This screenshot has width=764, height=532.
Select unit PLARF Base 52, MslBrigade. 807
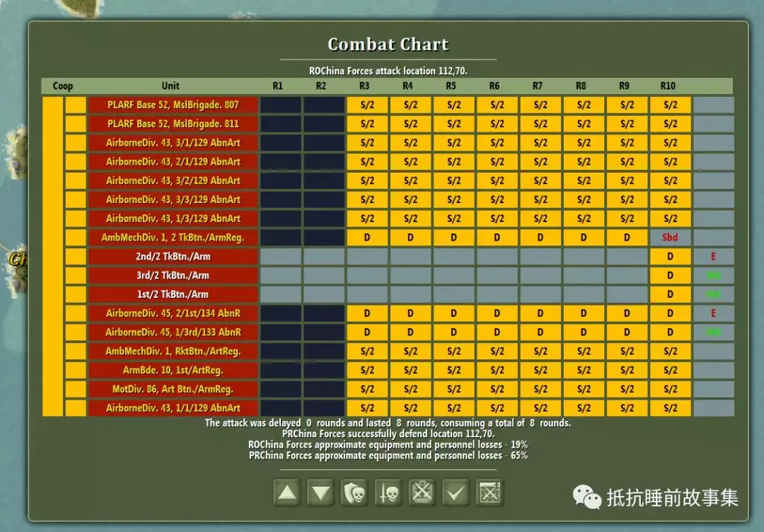(173, 105)
